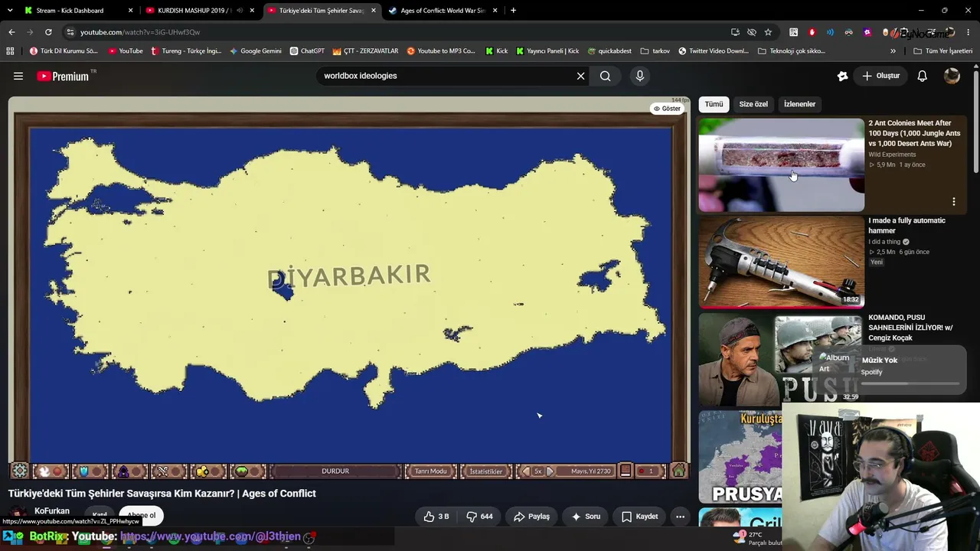980x551 pixels.
Task: Open the crossed-eye icon in address bar
Action: coord(752,32)
